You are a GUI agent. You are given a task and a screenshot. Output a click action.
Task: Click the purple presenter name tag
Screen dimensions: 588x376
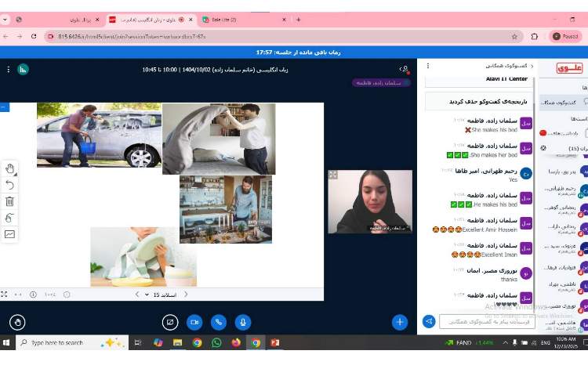point(381,83)
